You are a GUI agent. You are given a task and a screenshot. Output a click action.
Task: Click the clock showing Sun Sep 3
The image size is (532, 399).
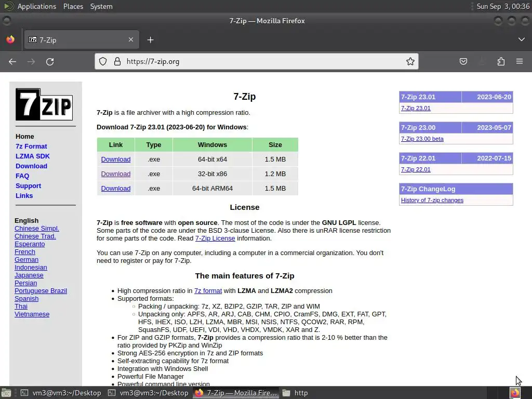(503, 6)
